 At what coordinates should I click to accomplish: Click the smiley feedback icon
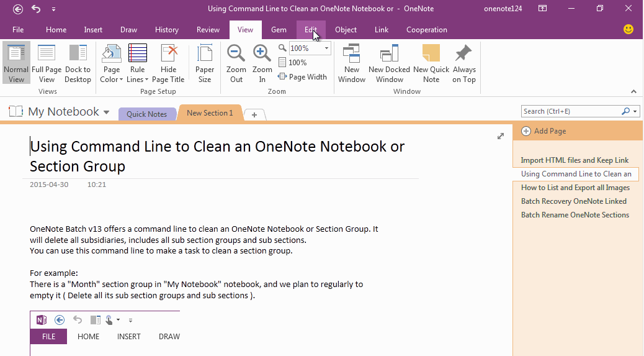coord(628,29)
